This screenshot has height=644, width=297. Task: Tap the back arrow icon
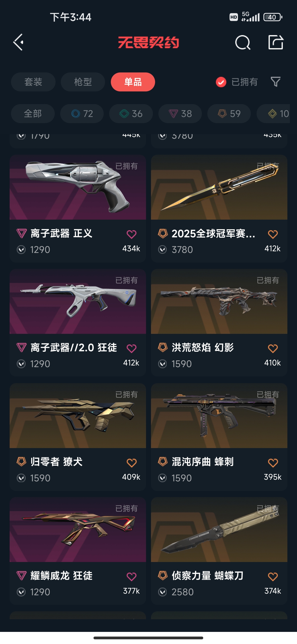pos(18,42)
